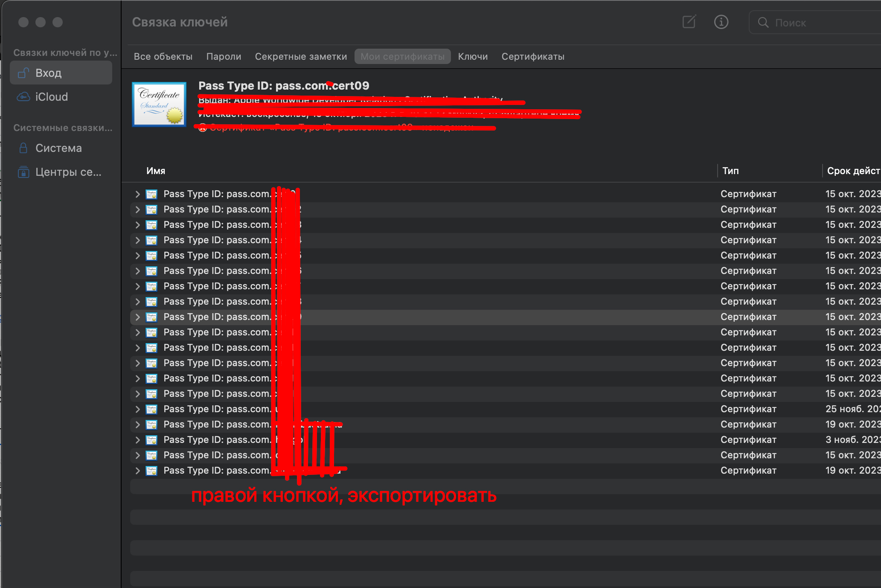The width and height of the screenshot is (881, 588).
Task: Open the Сертификаты tab
Action: click(533, 57)
